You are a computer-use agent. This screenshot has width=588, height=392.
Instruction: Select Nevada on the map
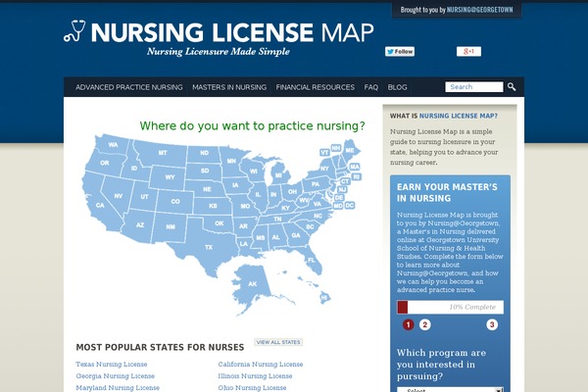[119, 196]
